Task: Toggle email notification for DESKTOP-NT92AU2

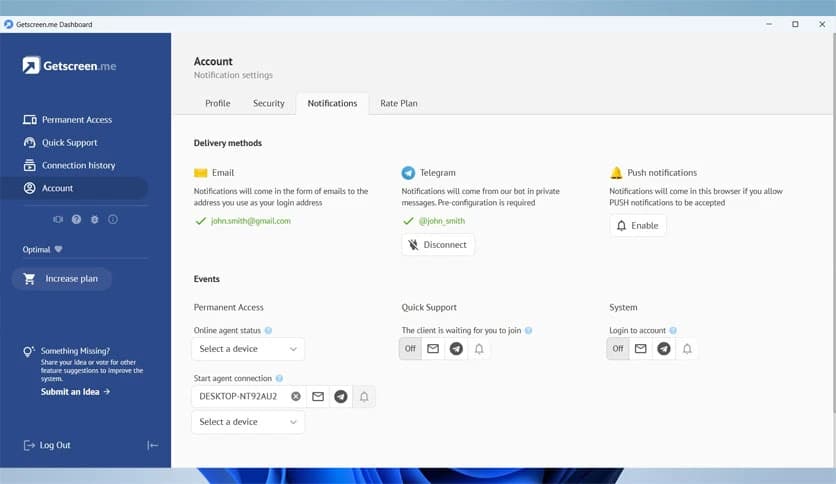Action: point(318,397)
